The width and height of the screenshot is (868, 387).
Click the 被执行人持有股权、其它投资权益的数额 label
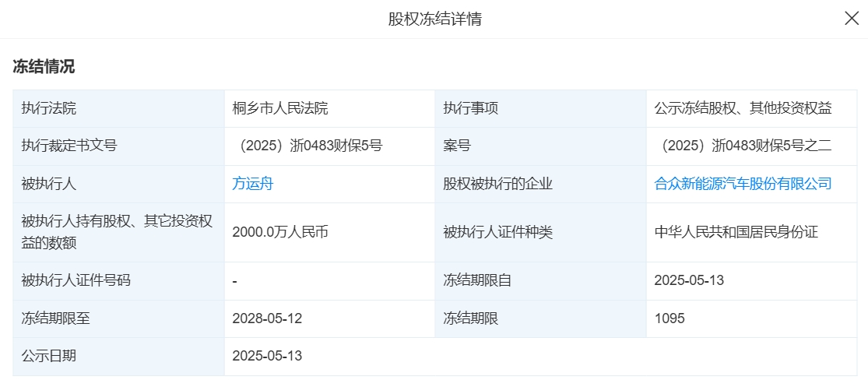117,232
